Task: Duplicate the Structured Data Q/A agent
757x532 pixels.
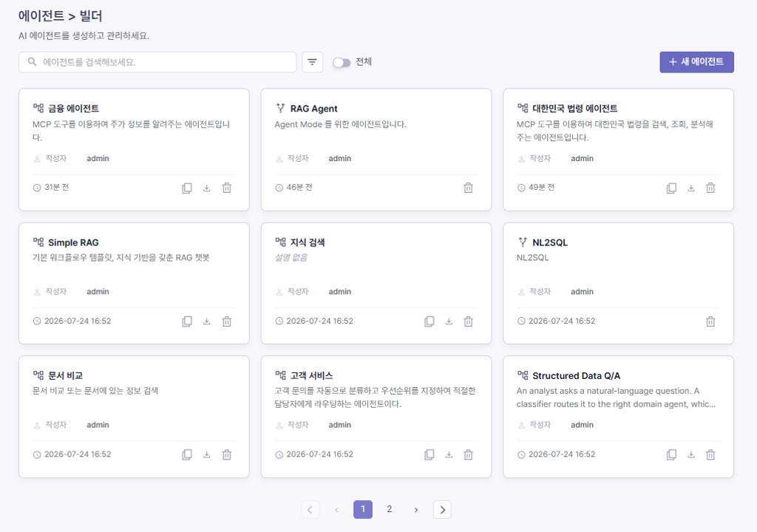Action: click(671, 454)
